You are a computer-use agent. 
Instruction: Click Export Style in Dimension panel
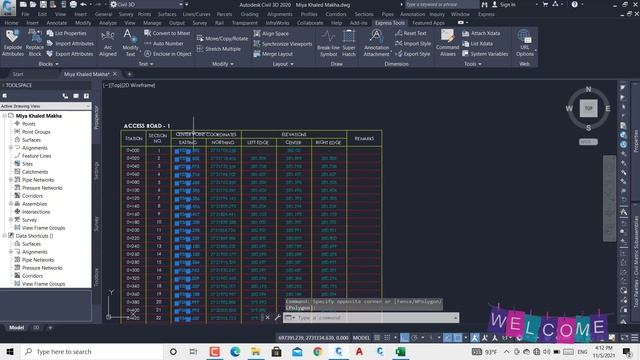(x=413, y=53)
